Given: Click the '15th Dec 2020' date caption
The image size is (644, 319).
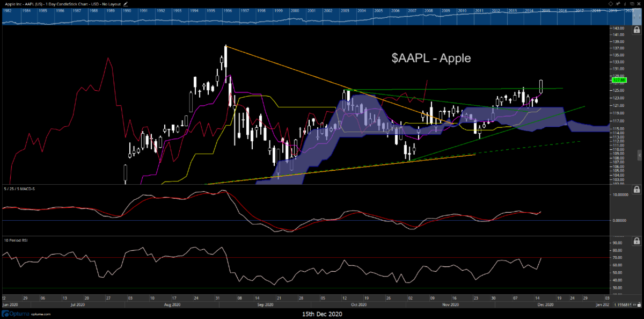Looking at the screenshot, I should click(322, 313).
